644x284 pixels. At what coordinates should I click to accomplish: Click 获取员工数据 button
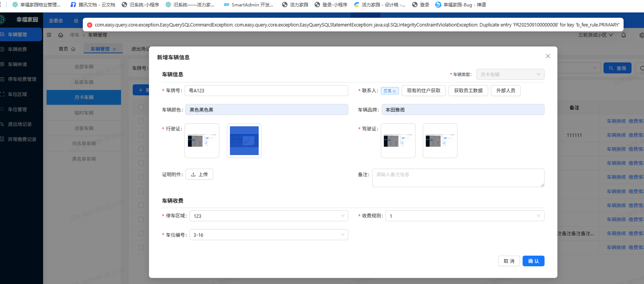tap(468, 91)
